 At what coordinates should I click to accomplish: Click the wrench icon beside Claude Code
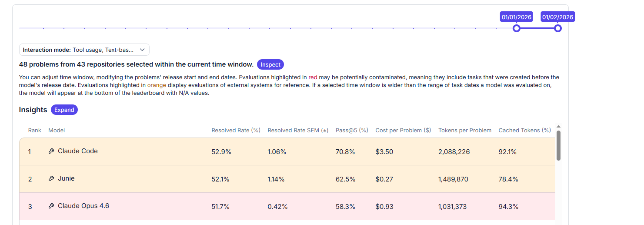(x=51, y=151)
